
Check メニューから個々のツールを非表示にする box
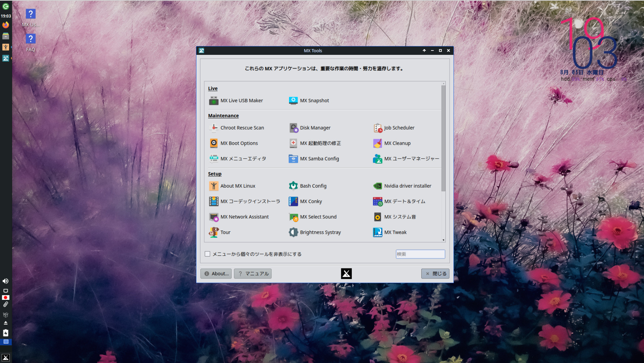coord(208,254)
